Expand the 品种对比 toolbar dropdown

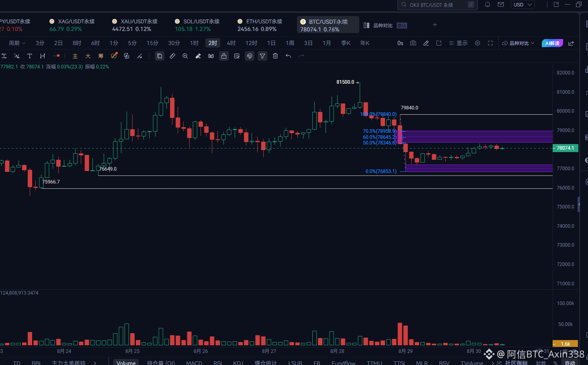pos(518,43)
